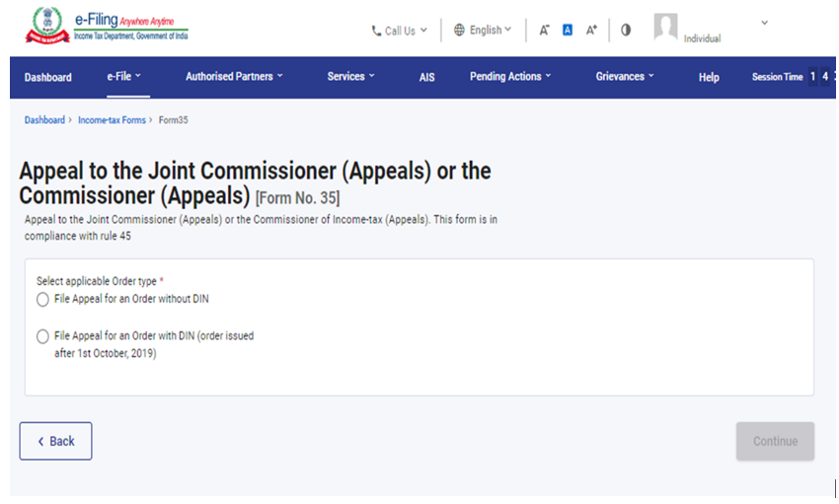Click the Continue button

coord(775,441)
